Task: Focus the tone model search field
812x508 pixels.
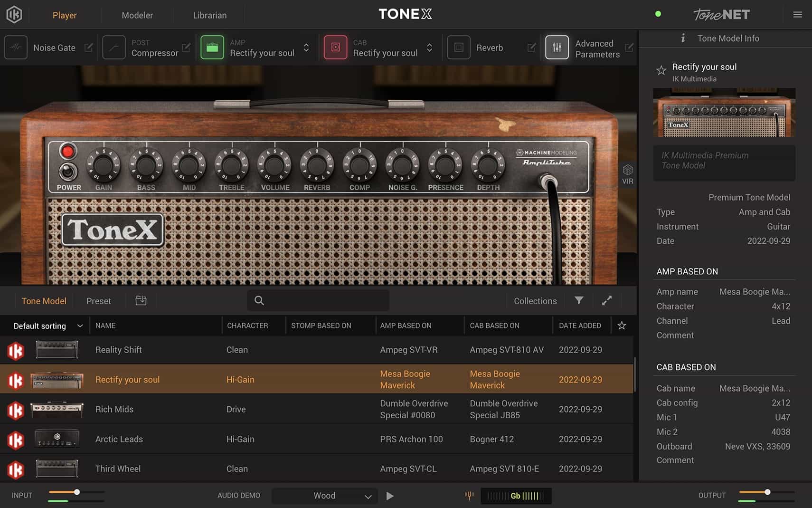Action: [318, 300]
